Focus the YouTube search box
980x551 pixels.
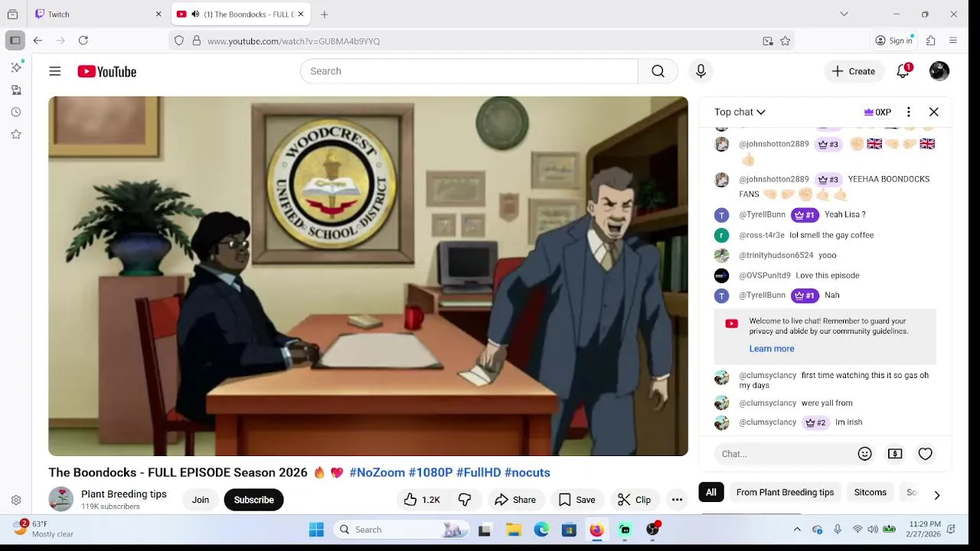pyautogui.click(x=469, y=71)
